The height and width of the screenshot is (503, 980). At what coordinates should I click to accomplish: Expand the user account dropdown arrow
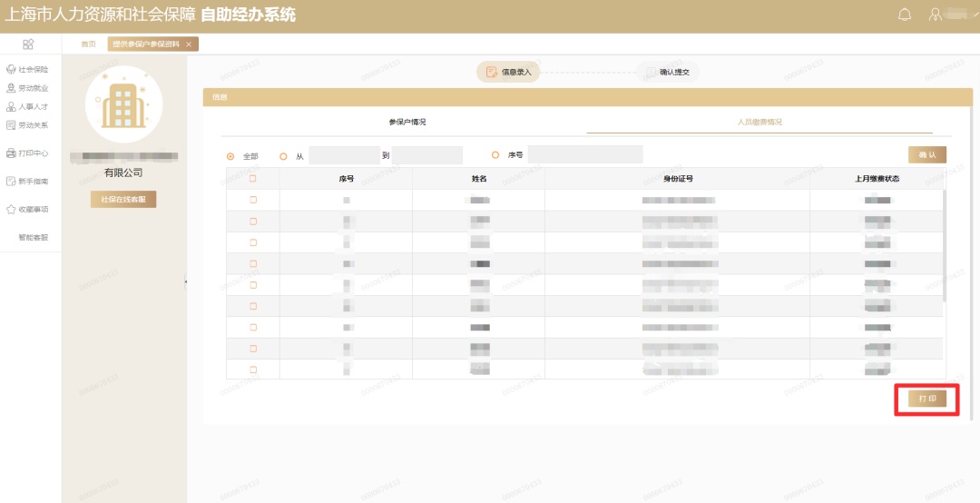coord(975,15)
